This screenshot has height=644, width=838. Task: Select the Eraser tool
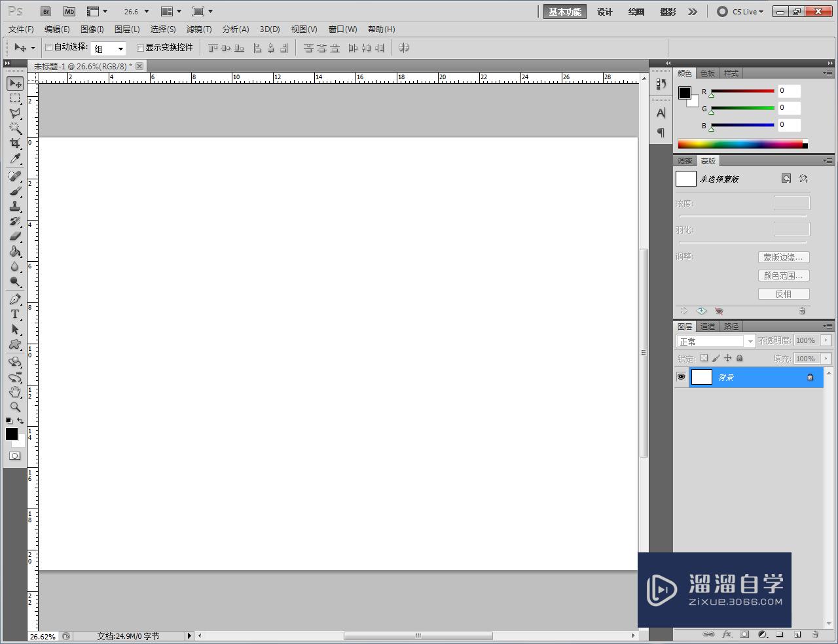click(15, 236)
